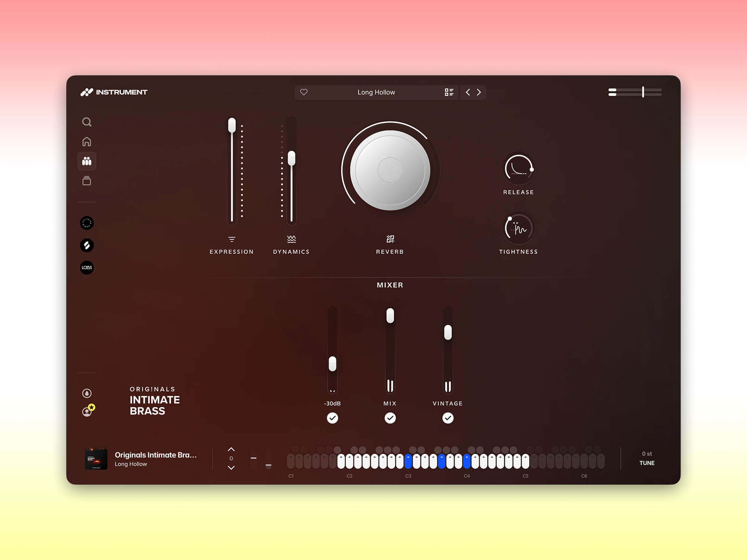Click the REVERB label
The image size is (747, 560).
(390, 252)
